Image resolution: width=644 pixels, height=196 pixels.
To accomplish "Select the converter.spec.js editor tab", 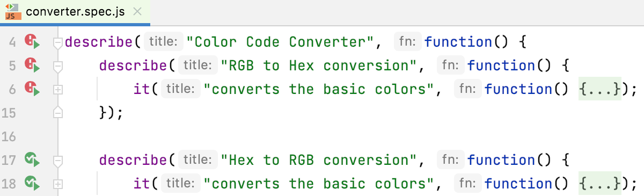I will (x=75, y=11).
